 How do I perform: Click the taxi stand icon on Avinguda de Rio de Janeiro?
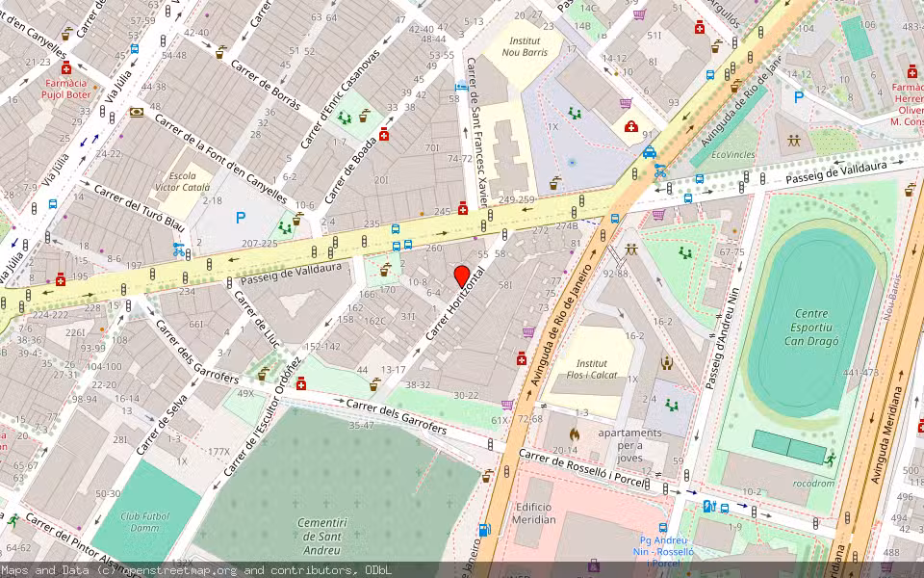coord(650,151)
